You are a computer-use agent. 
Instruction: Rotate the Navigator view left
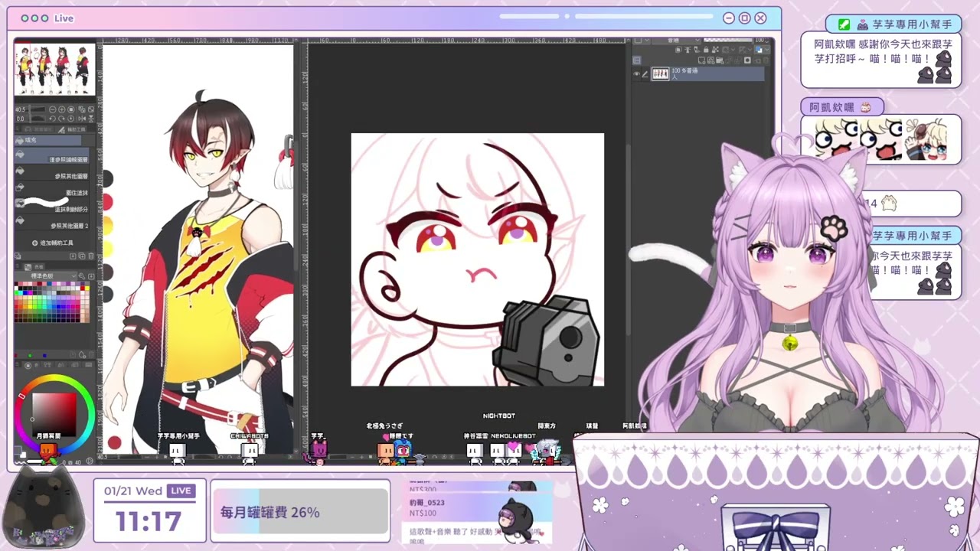(x=53, y=119)
